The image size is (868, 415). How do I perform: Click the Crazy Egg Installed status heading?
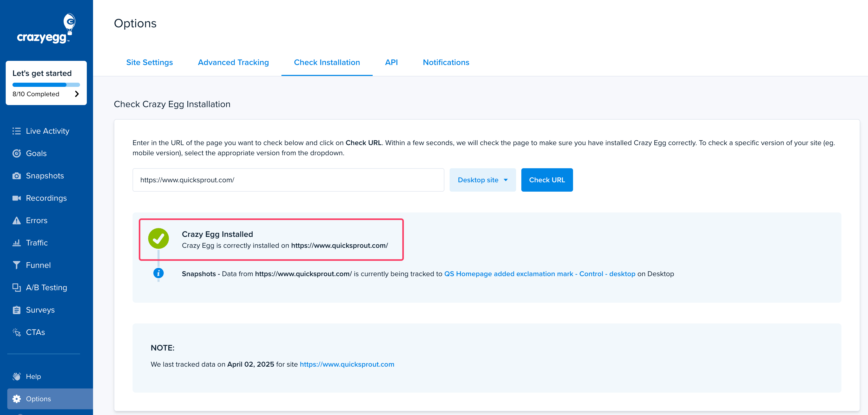(x=217, y=234)
